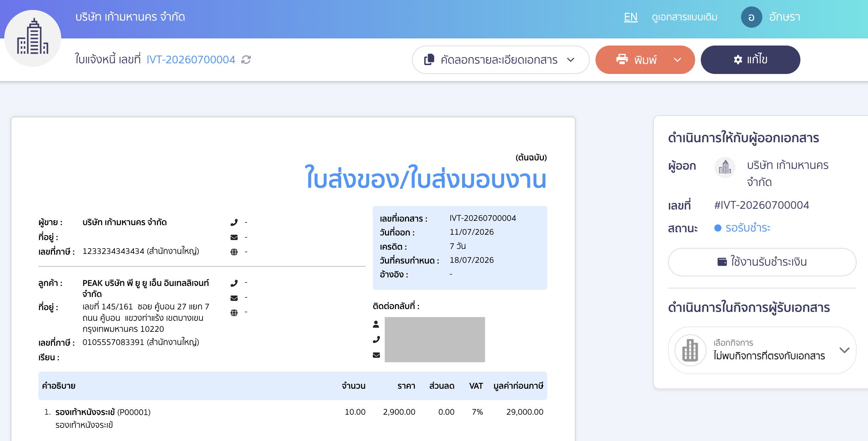Click the gear icon on แก้ไข button

pyautogui.click(x=738, y=60)
